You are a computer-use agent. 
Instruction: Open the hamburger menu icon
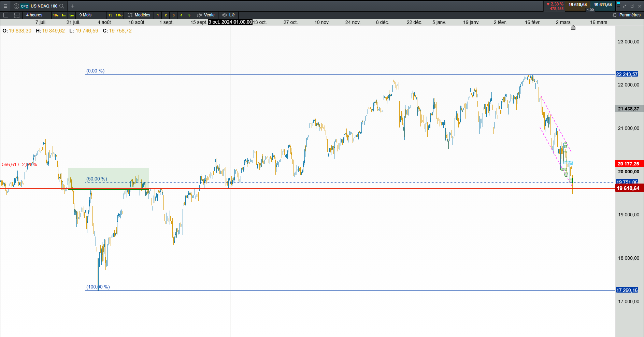coord(5,6)
